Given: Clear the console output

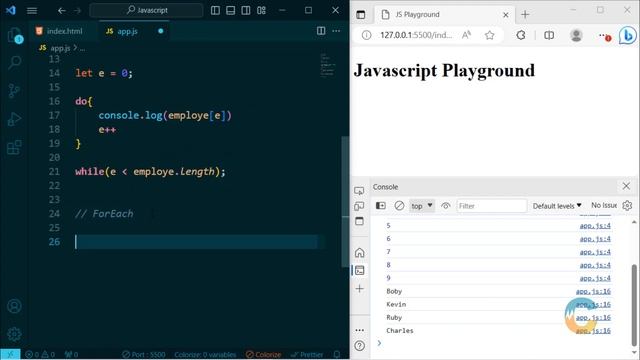Looking at the screenshot, I should pyautogui.click(x=399, y=205).
